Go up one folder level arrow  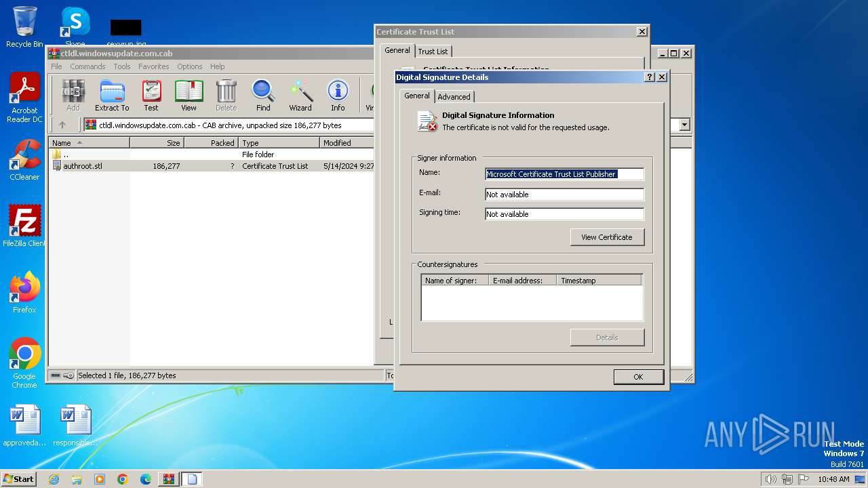tap(62, 125)
